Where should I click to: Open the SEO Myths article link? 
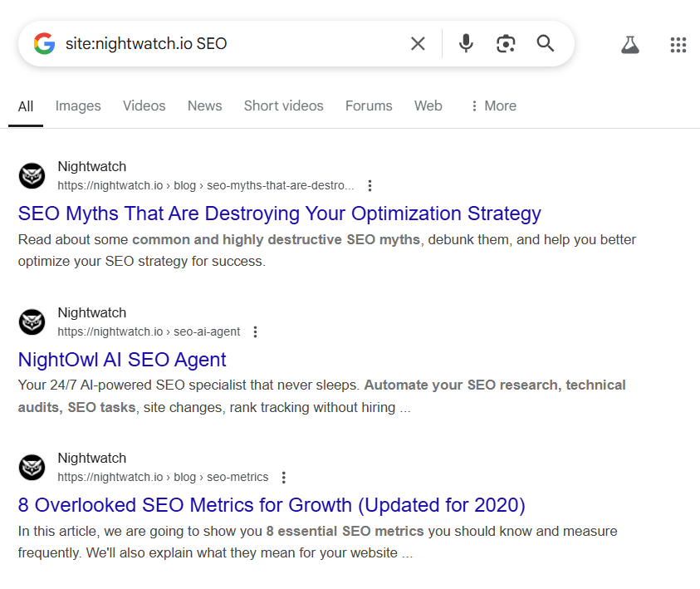pos(279,214)
